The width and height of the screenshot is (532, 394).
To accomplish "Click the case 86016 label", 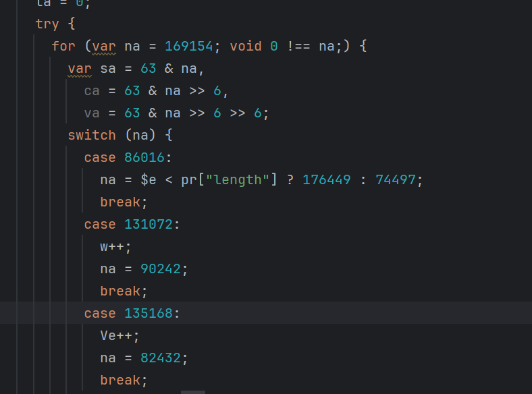I will pyautogui.click(x=128, y=158).
